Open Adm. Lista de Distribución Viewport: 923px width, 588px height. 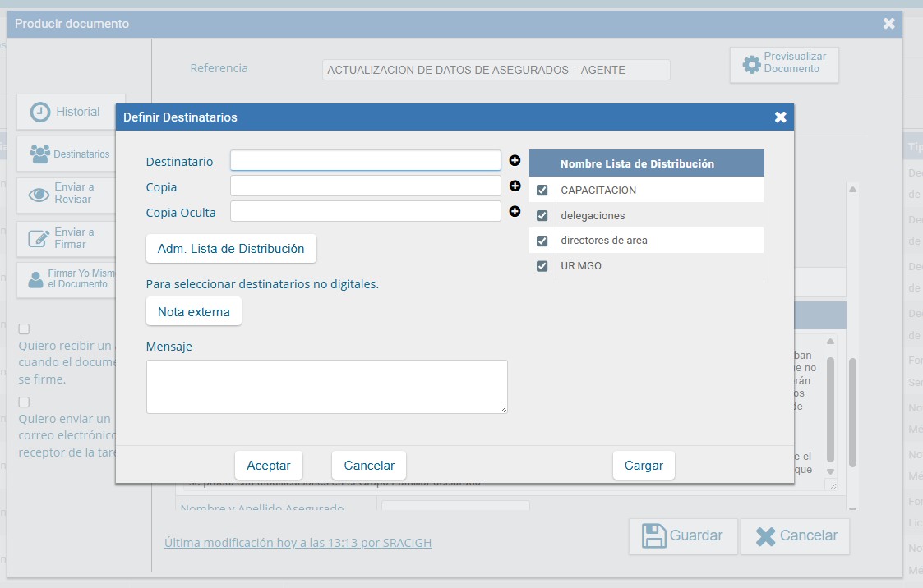(x=231, y=248)
